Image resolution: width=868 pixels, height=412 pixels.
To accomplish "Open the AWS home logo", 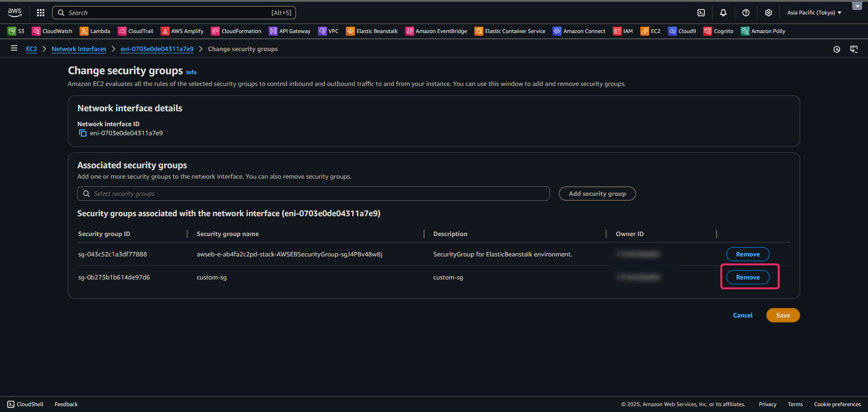I will (x=14, y=13).
